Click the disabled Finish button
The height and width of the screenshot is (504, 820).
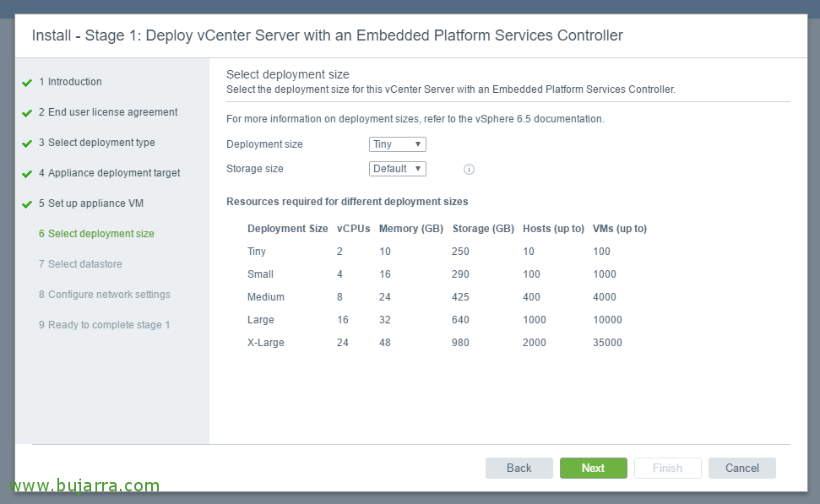pos(668,468)
